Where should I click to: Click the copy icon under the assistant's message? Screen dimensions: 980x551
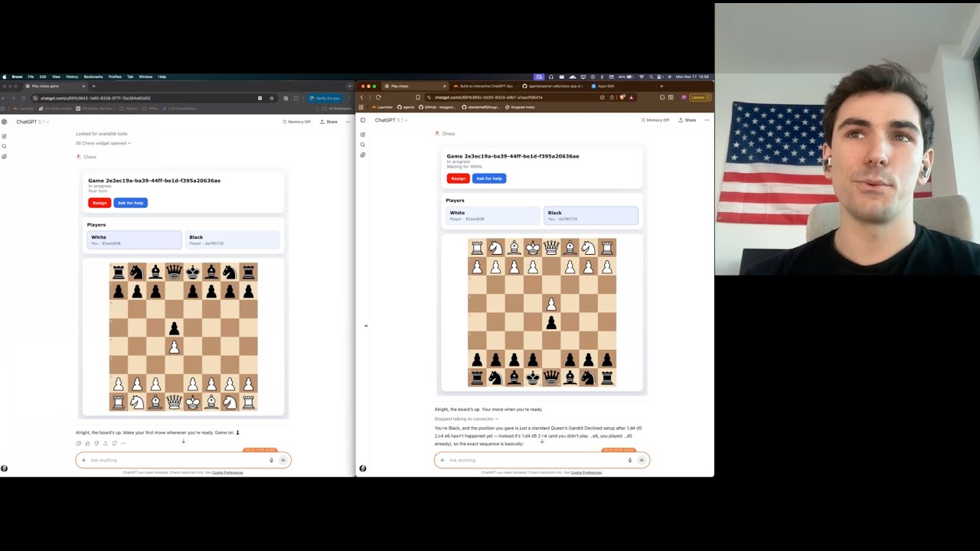point(79,443)
